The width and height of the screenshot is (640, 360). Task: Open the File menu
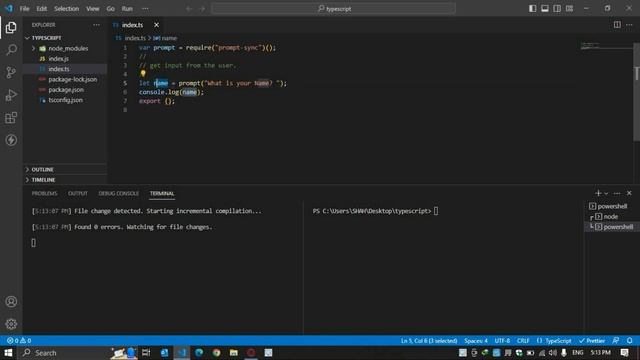[x=24, y=9]
